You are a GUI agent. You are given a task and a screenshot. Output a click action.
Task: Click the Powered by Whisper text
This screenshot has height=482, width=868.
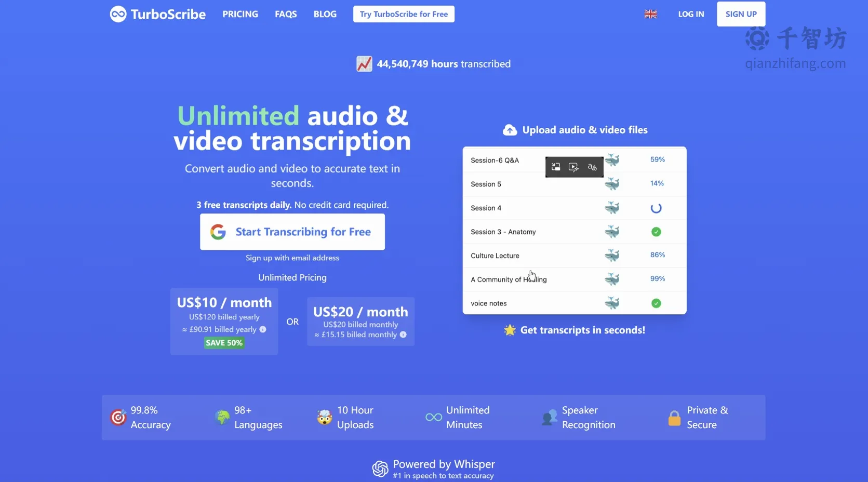click(444, 464)
